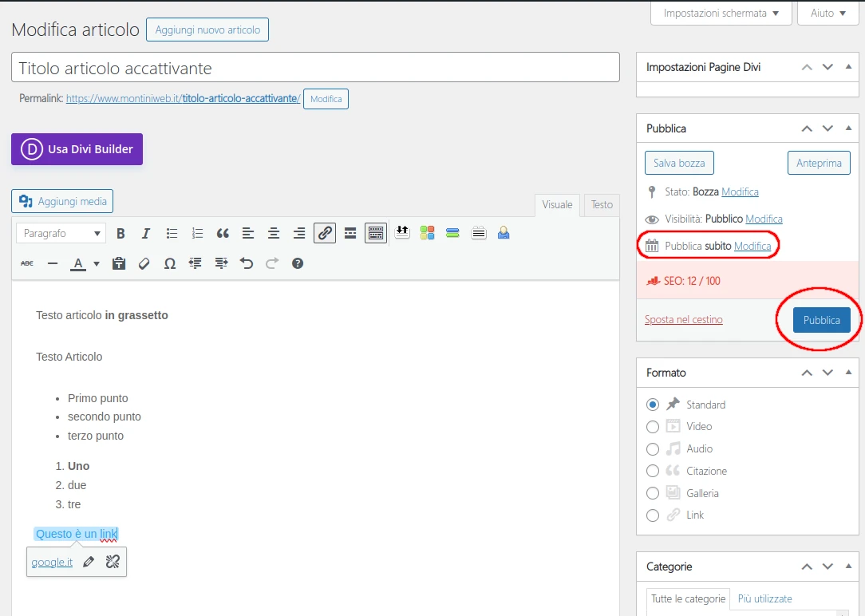Image resolution: width=865 pixels, height=616 pixels.
Task: Open the text color dropdown arrow
Action: tap(97, 263)
